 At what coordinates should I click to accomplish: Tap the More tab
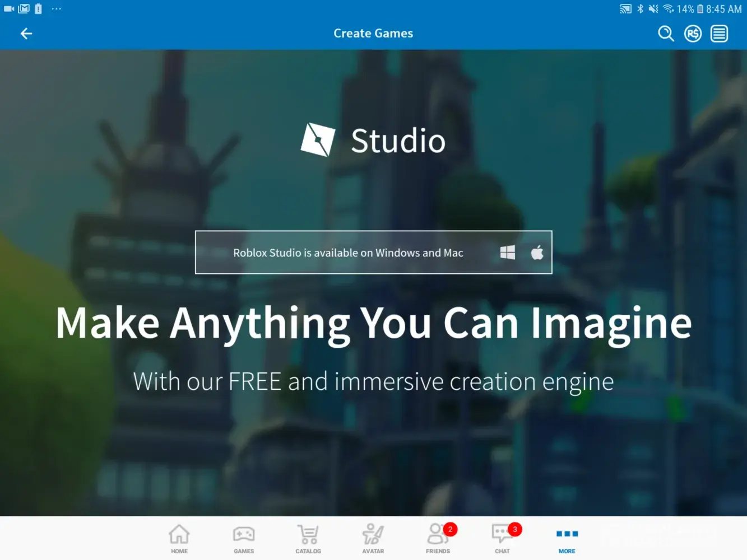coord(567,538)
